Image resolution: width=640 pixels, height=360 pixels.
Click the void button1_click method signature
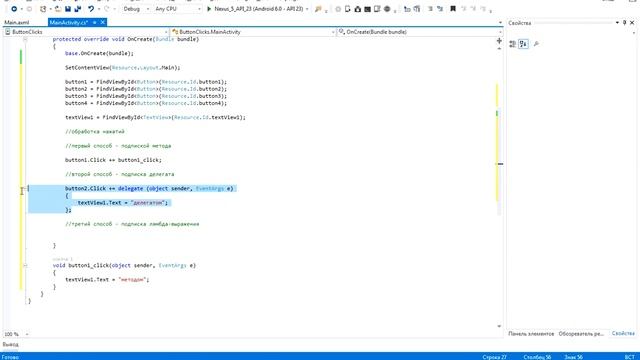[124, 265]
